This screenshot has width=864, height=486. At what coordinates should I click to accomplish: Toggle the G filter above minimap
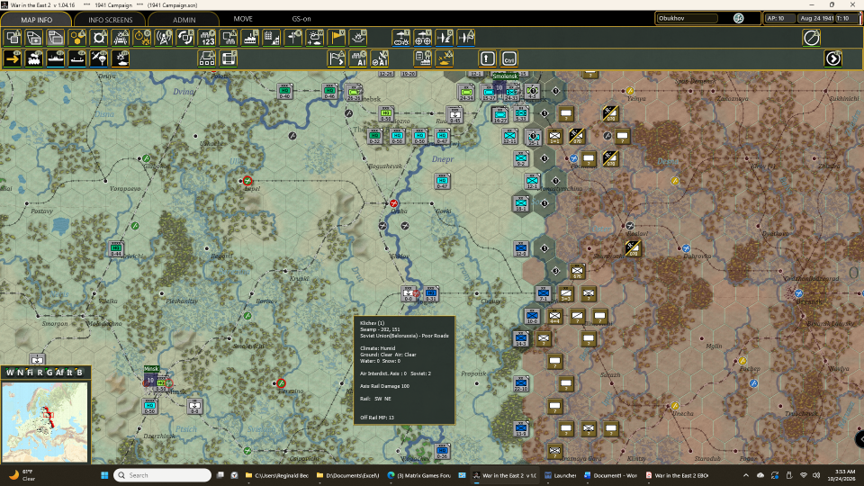pos(49,372)
